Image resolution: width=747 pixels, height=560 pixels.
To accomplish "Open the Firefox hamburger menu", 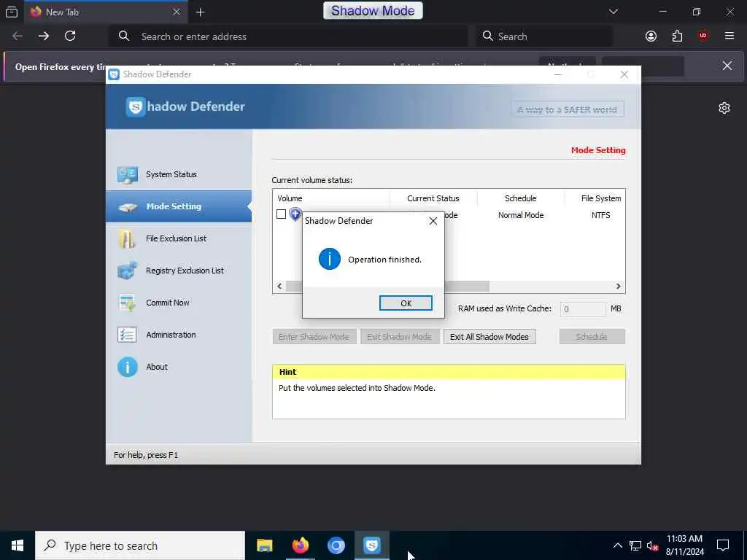I will point(729,36).
